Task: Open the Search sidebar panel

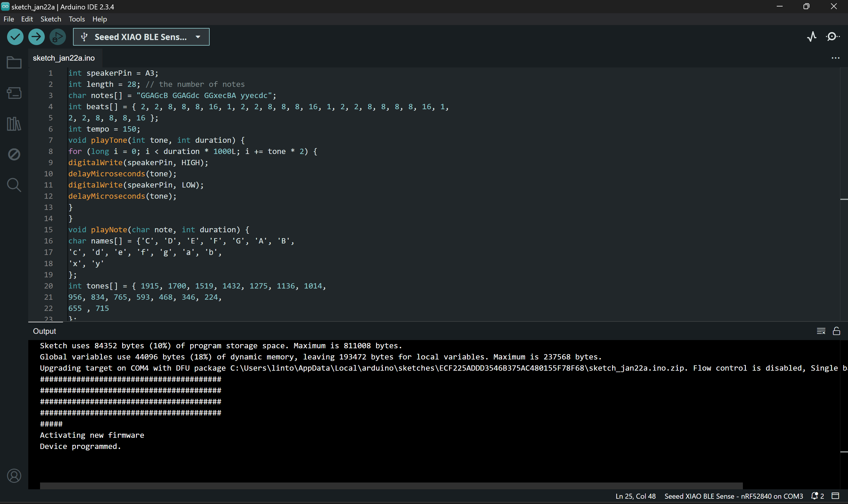Action: pos(14,185)
